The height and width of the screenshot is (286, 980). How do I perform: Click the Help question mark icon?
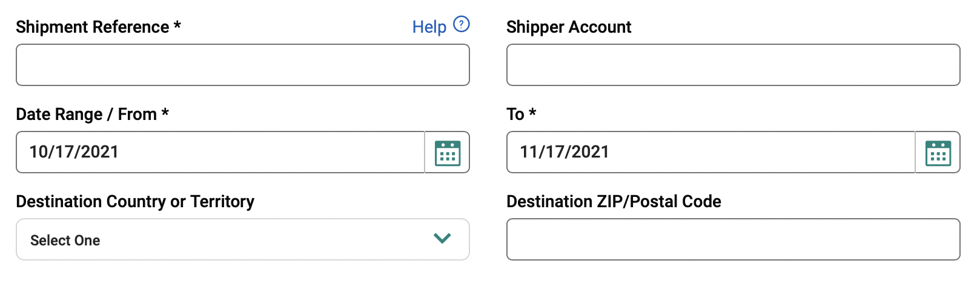462,24
